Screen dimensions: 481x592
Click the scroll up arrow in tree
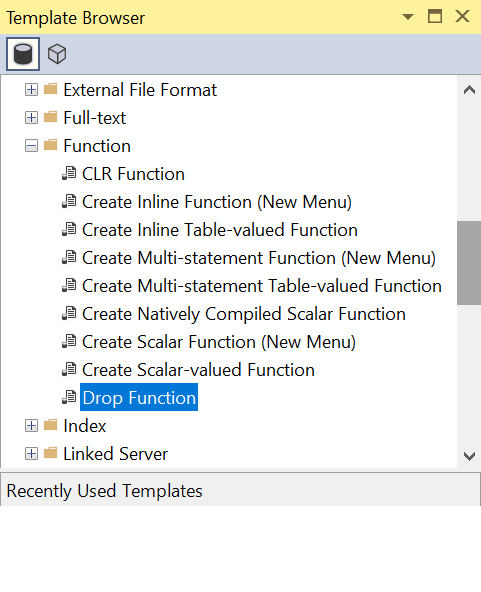(469, 90)
